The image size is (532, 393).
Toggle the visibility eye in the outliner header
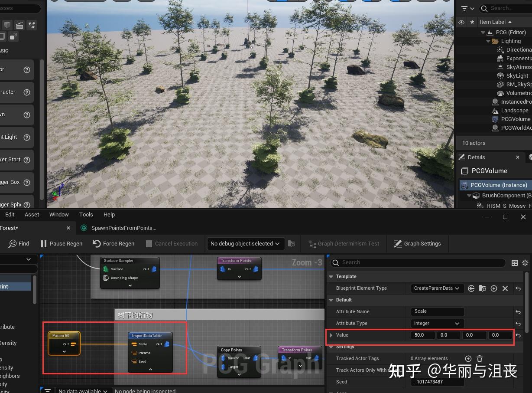(x=461, y=22)
